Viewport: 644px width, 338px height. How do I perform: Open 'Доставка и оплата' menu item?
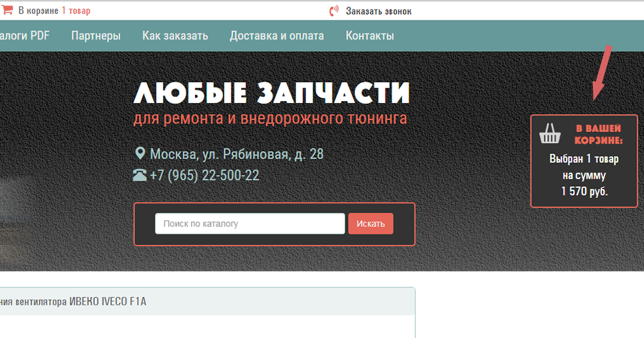(x=277, y=36)
